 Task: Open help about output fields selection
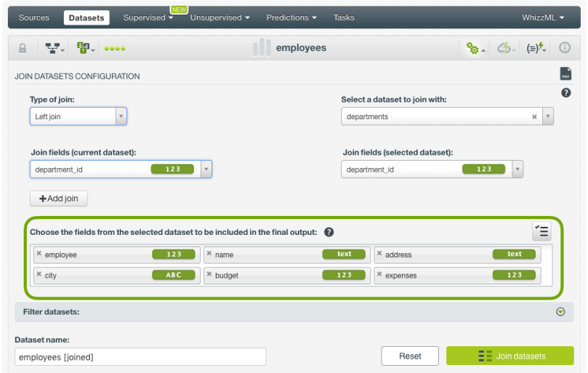pyautogui.click(x=329, y=232)
